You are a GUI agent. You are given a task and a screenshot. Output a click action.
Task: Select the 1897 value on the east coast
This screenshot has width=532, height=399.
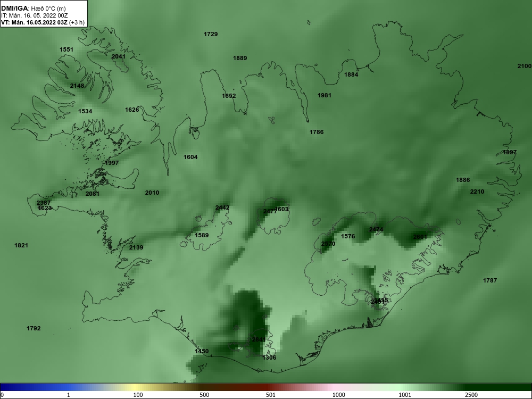pyautogui.click(x=510, y=152)
